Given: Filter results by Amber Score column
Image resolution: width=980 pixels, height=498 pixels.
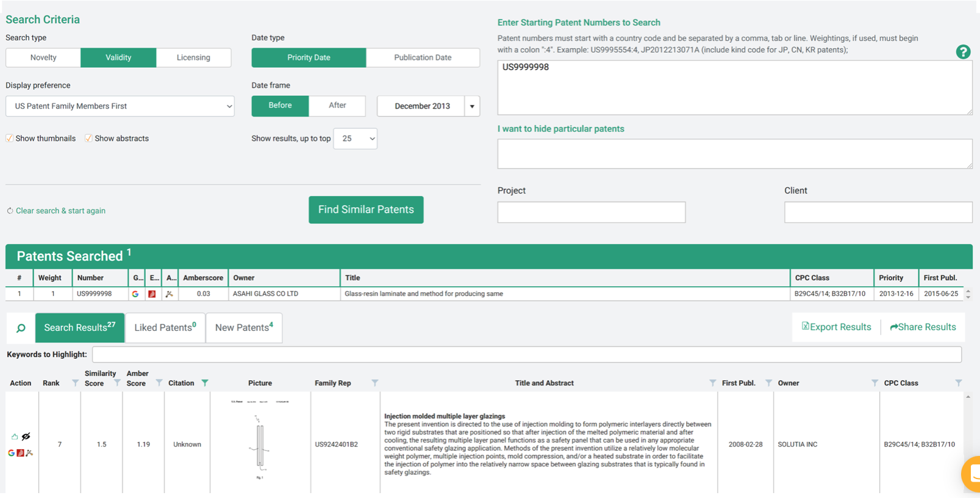Looking at the screenshot, I should point(159,383).
